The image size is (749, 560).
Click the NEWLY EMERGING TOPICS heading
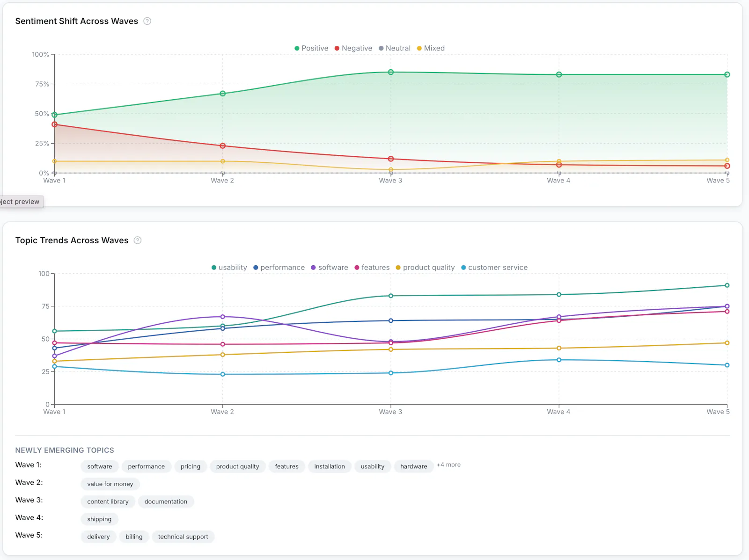pyautogui.click(x=65, y=450)
